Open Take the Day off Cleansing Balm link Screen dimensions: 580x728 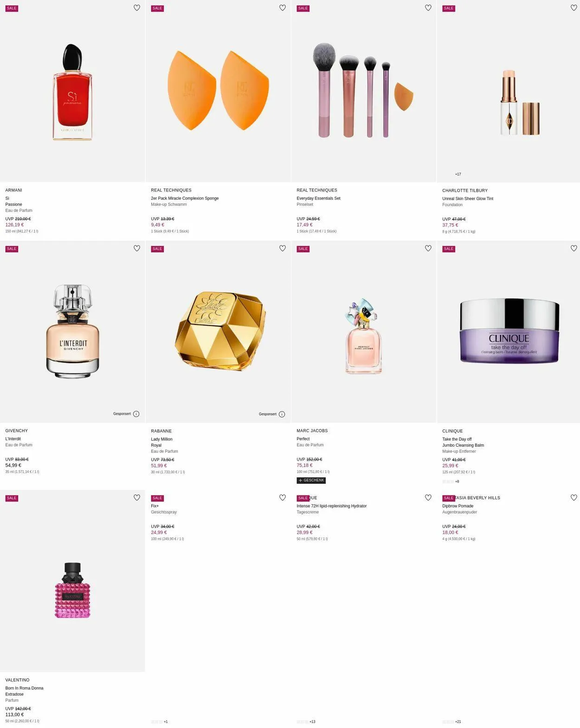(463, 442)
